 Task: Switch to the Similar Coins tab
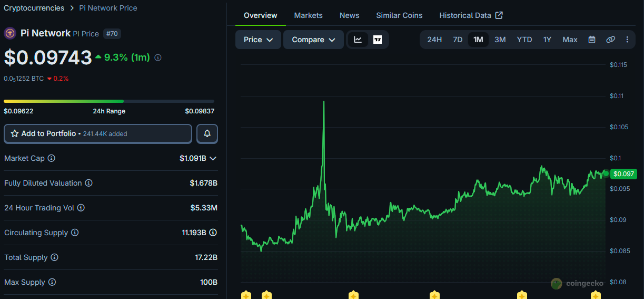coord(399,15)
